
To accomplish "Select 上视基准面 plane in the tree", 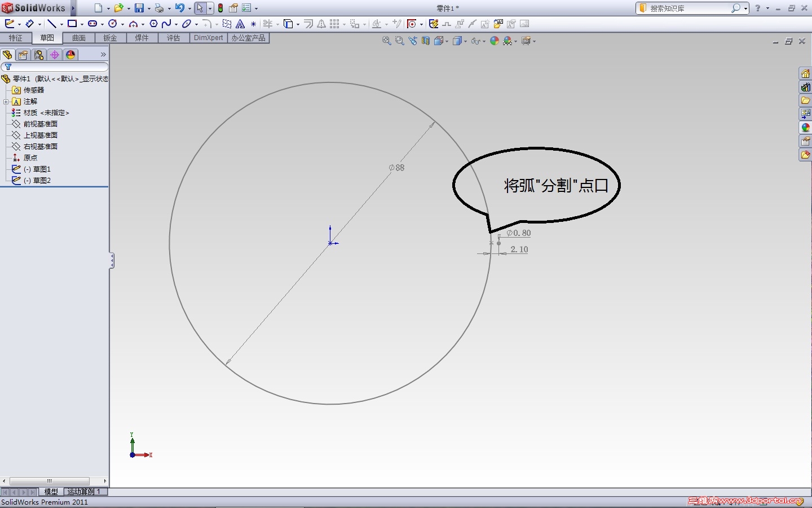I will coord(41,135).
